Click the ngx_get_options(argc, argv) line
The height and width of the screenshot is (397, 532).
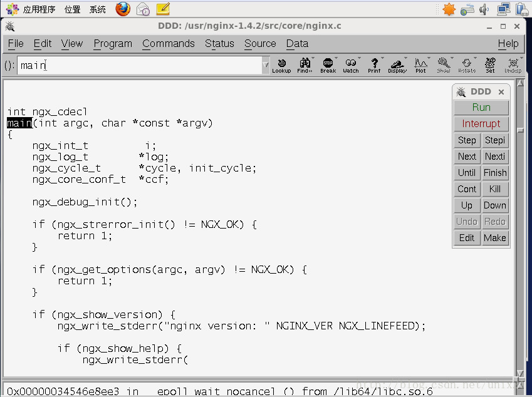tap(170, 269)
